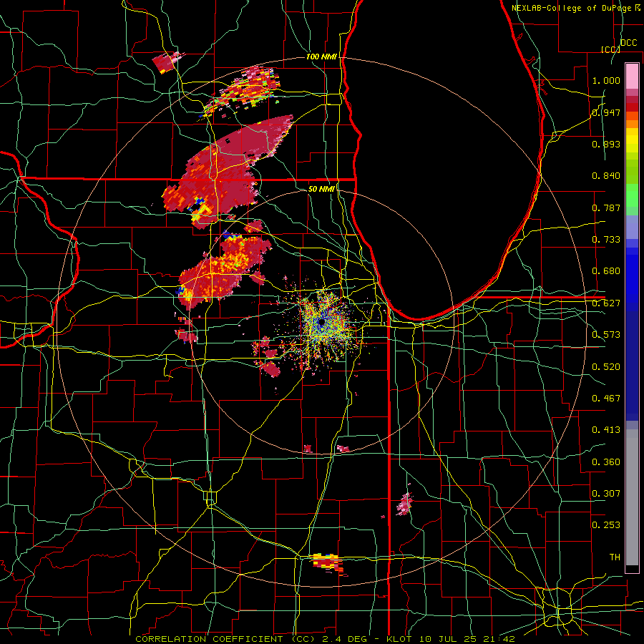Click the 0.467 scale value
Image resolution: width=644 pixels, height=644 pixels.
[606, 399]
